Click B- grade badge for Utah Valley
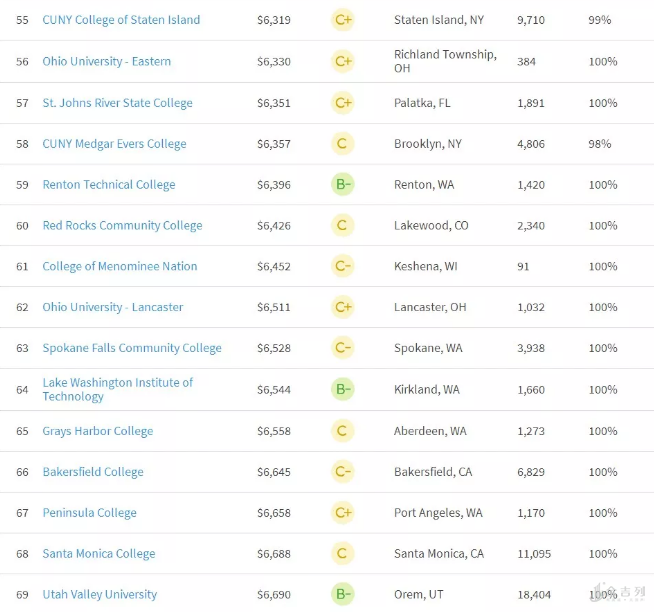 coord(343,595)
